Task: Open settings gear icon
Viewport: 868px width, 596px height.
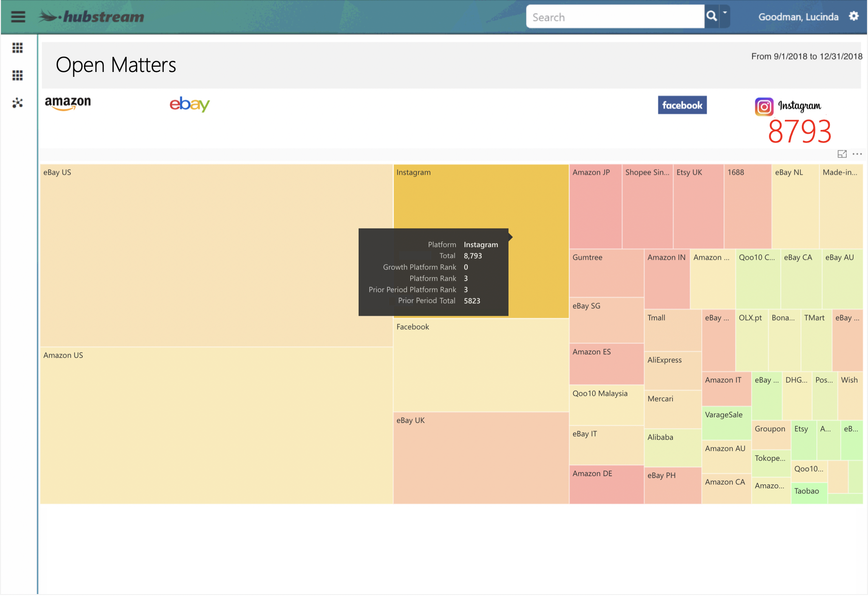Action: click(854, 16)
